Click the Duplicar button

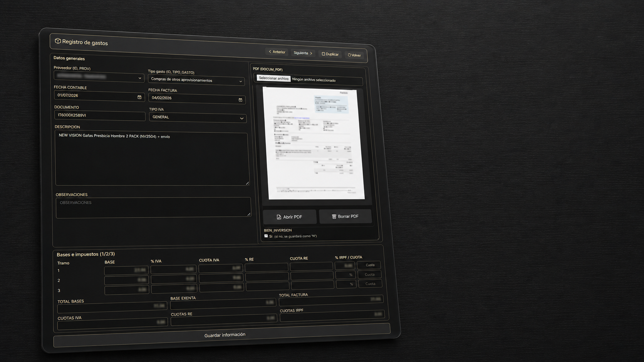(x=330, y=54)
